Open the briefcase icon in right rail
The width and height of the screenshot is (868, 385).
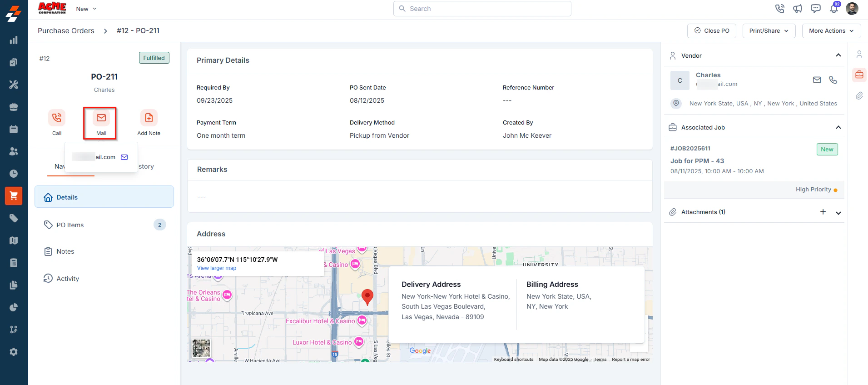(x=859, y=75)
